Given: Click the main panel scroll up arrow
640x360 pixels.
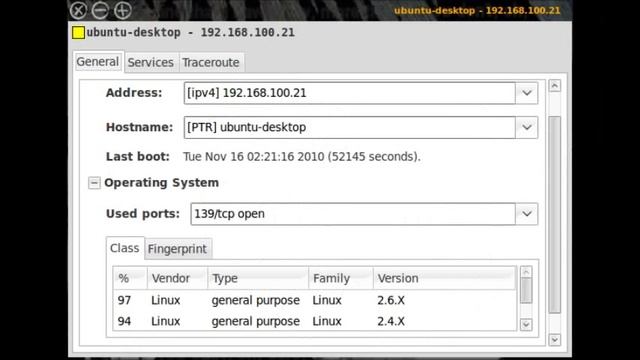Looking at the screenshot, I should coord(554,86).
